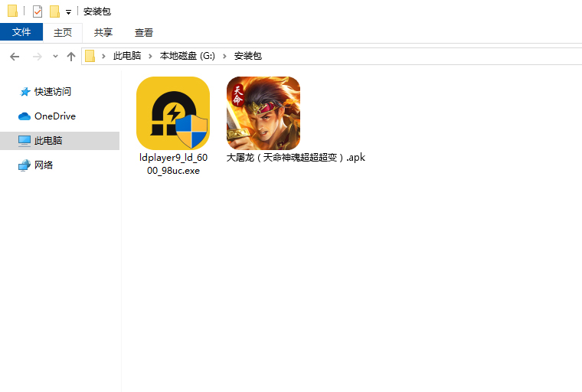
Task: Click 本地磁盘 (G:) in the address bar
Action: coord(187,56)
